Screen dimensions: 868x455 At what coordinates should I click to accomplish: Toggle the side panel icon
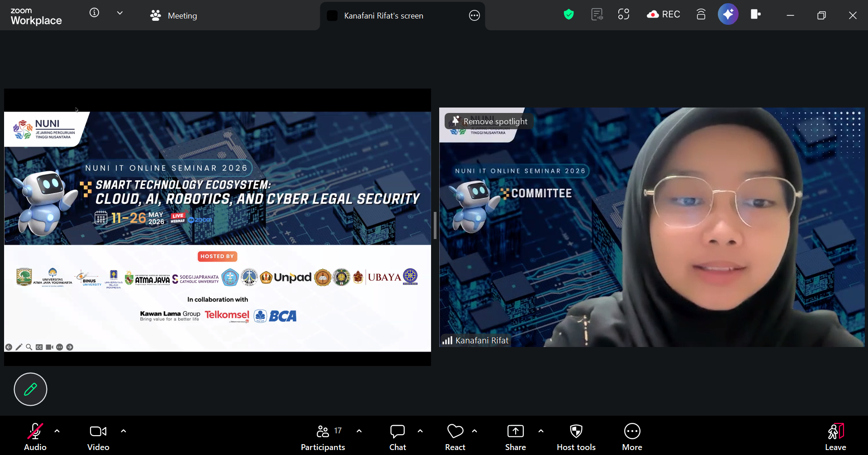tap(755, 14)
